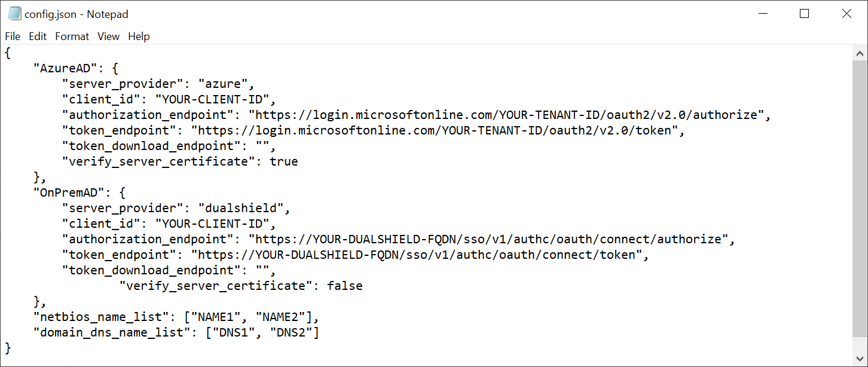
Task: Click the word true after verify_server_certificate
Action: (x=283, y=161)
